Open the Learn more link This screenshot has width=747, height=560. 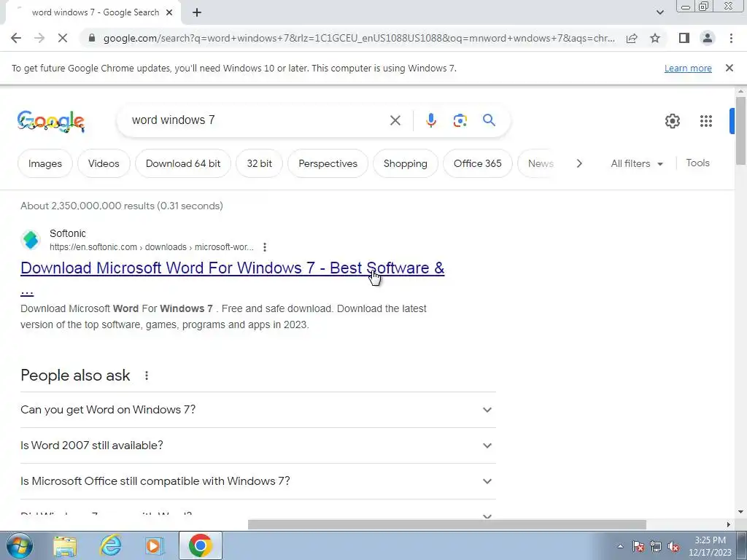point(688,68)
